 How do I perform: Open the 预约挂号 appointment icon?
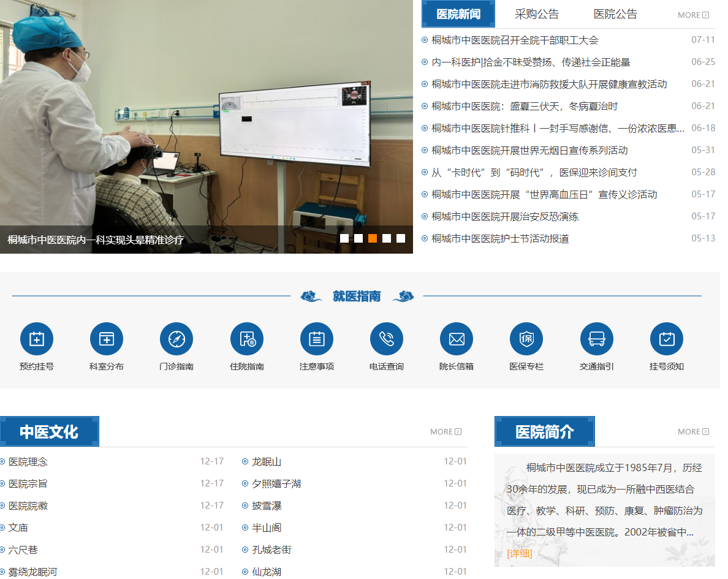(x=37, y=339)
